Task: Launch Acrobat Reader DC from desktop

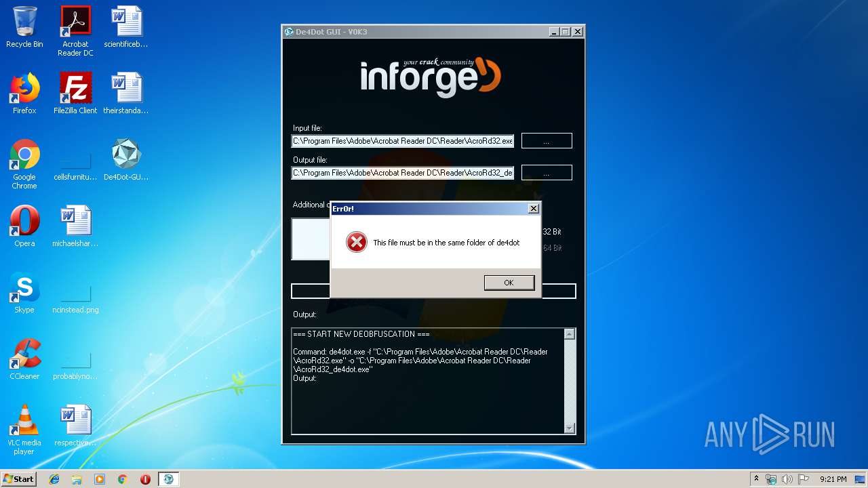Action: pos(75,31)
